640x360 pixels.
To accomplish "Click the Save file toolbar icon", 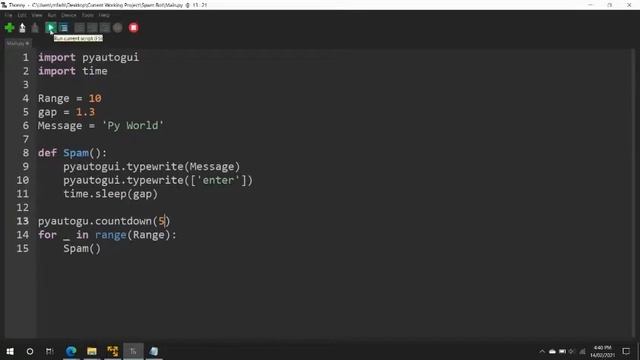I will (35, 28).
